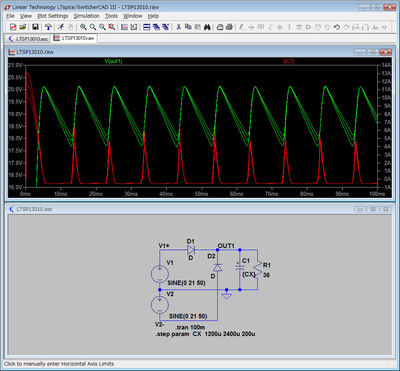The height and width of the screenshot is (371, 400).
Task: Click the Find binoculars icon
Action: coord(207,27)
